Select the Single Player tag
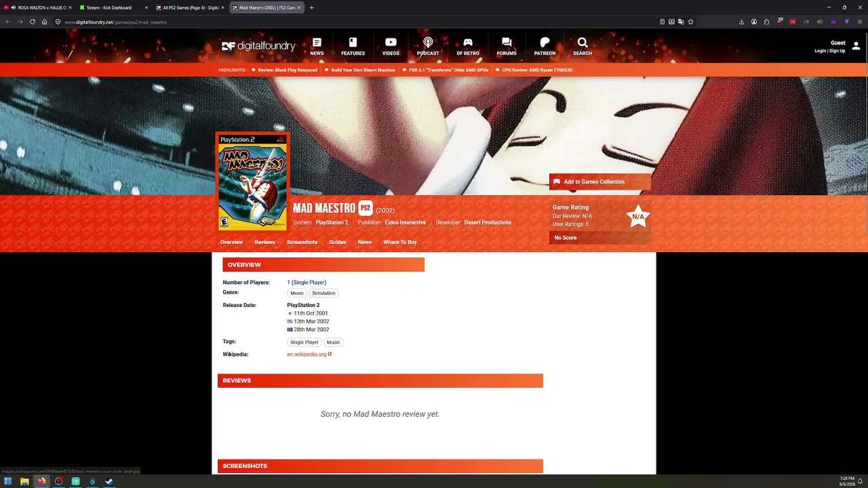The width and height of the screenshot is (868, 488). point(304,342)
